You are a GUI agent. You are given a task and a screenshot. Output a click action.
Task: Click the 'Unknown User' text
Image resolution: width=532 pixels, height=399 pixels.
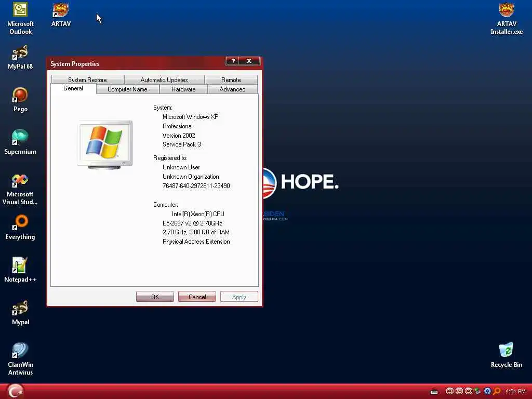(x=181, y=167)
